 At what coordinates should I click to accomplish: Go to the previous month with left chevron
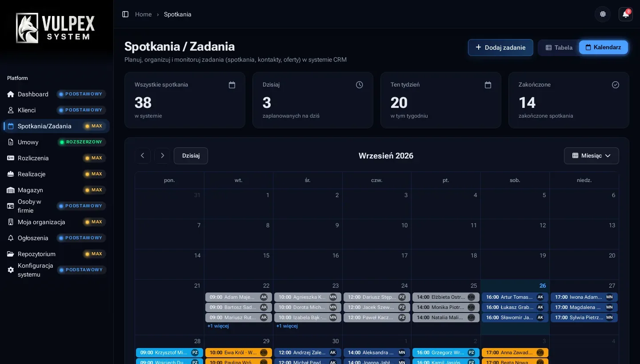click(x=143, y=156)
